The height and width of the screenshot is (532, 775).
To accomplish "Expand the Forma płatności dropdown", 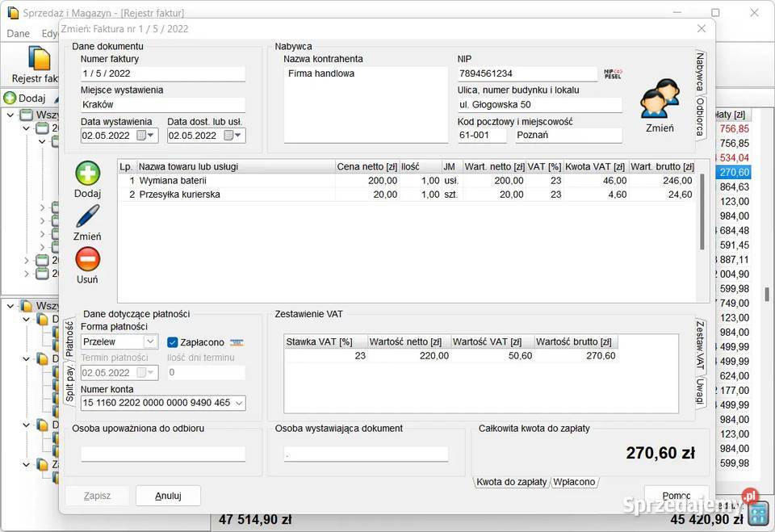I will coord(149,342).
